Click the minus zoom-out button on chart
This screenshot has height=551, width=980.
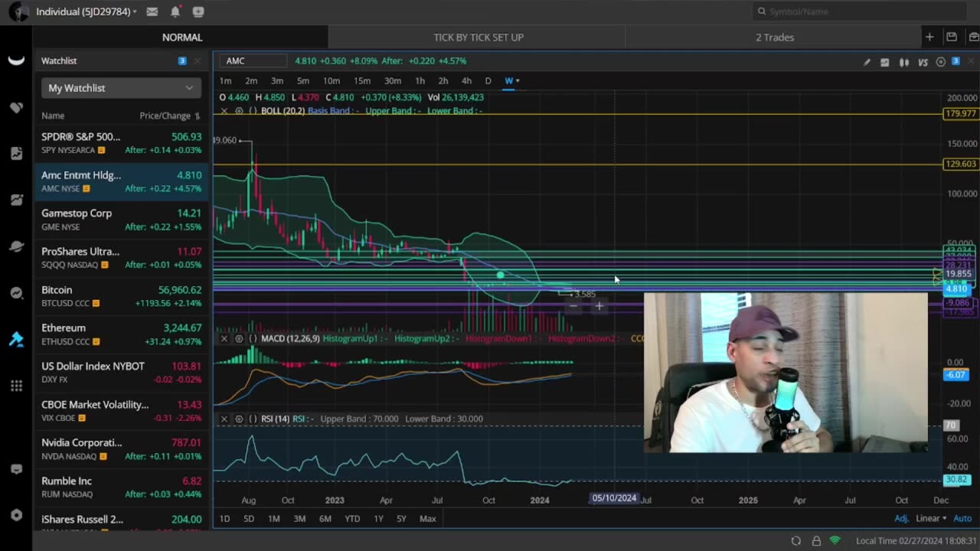click(573, 306)
